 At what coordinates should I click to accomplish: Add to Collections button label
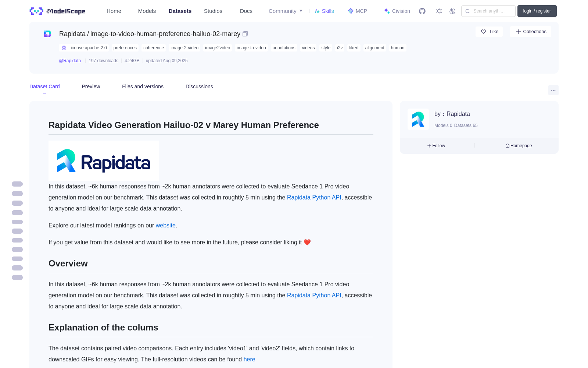pos(535,32)
